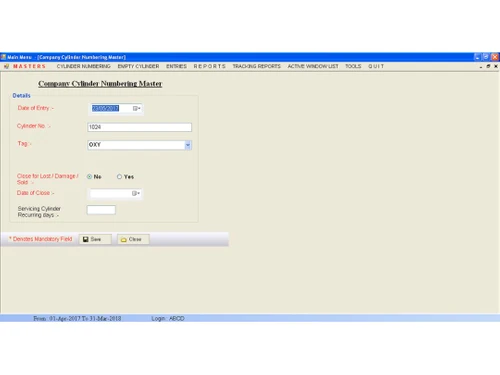
Task: Open the Date of Close calendar dropdown
Action: pyautogui.click(x=136, y=193)
